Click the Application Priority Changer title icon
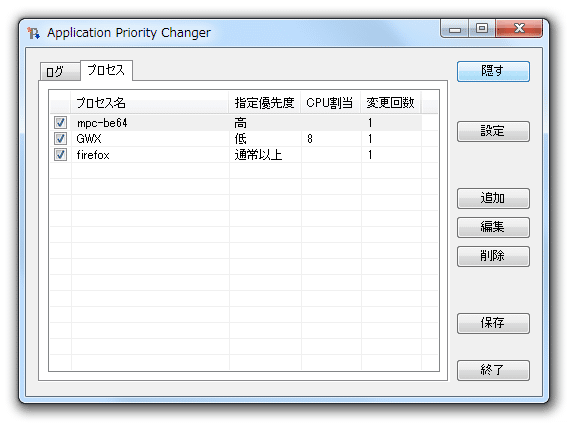This screenshot has width=572, height=426. (x=34, y=33)
